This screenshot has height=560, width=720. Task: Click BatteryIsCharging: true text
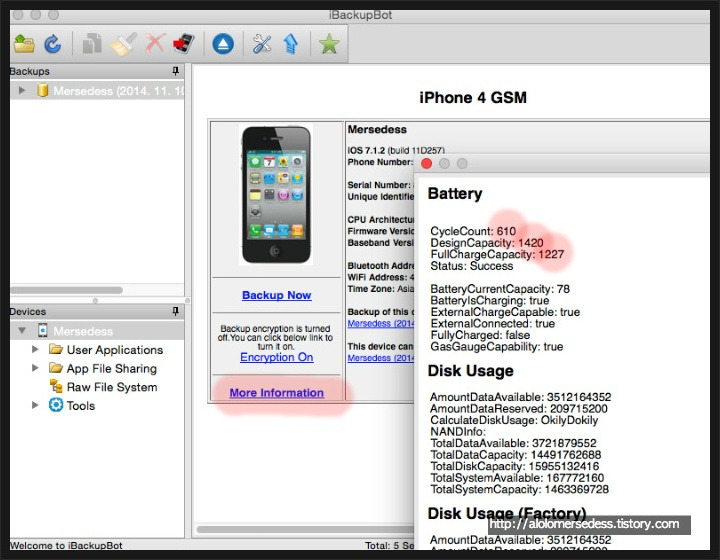click(489, 300)
